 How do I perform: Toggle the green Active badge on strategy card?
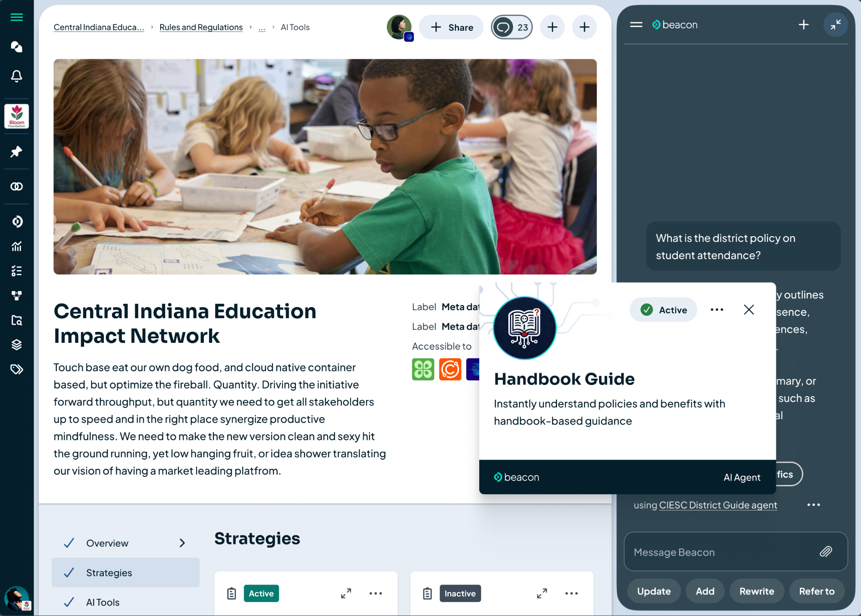pos(261,593)
